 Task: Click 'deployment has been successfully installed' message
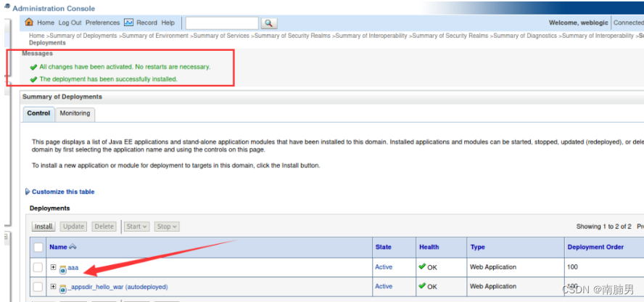[x=109, y=79]
